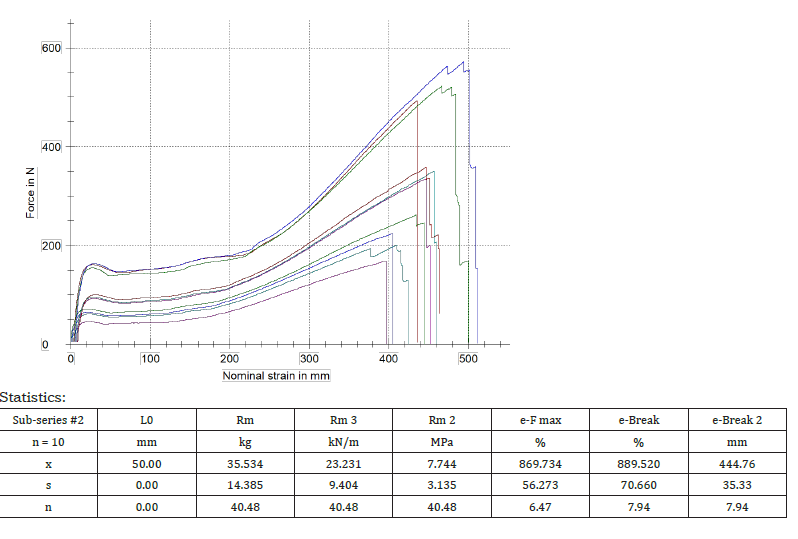
Task: Click the 444.76 value cell
Action: click(x=737, y=464)
